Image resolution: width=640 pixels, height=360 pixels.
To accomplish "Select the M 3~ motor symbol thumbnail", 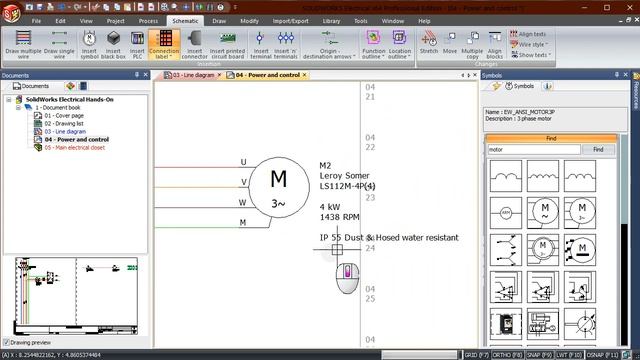I will (x=580, y=213).
